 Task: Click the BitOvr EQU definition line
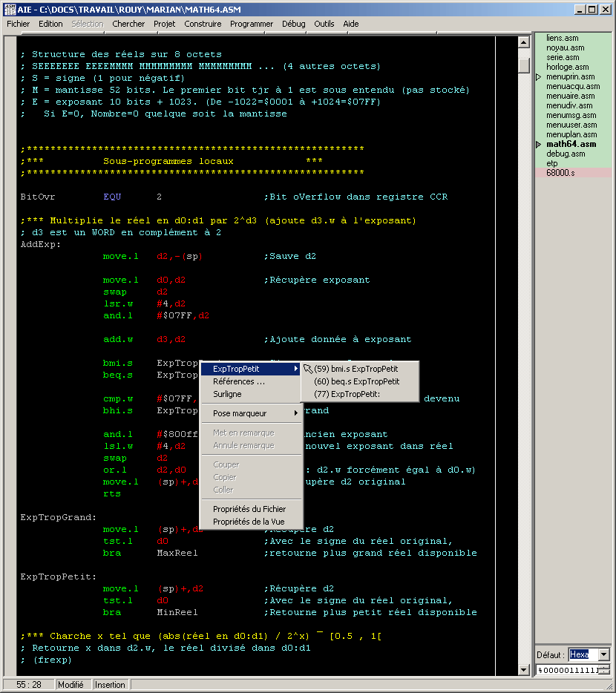pyautogui.click(x=234, y=197)
